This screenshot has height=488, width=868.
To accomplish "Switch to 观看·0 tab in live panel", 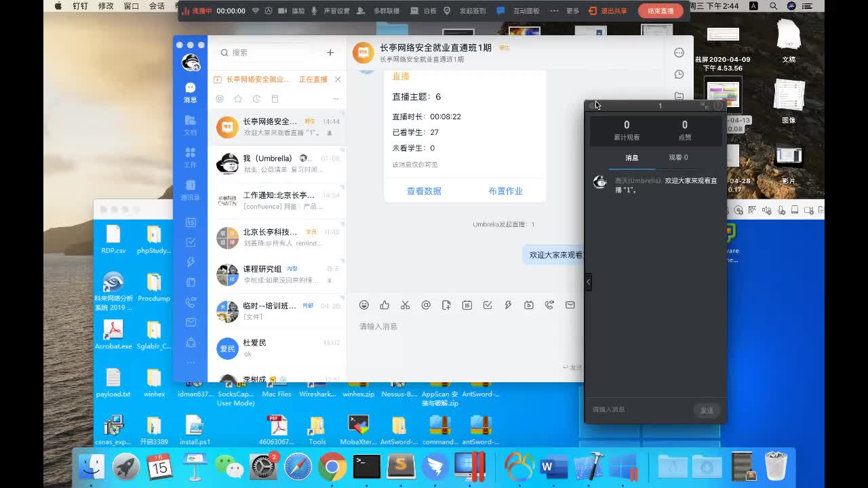I will click(x=678, y=158).
